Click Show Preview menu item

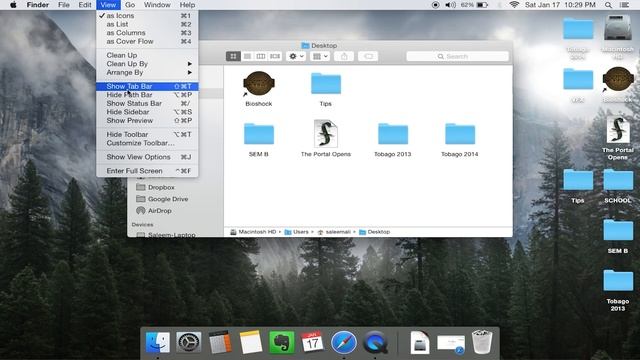pos(147,120)
